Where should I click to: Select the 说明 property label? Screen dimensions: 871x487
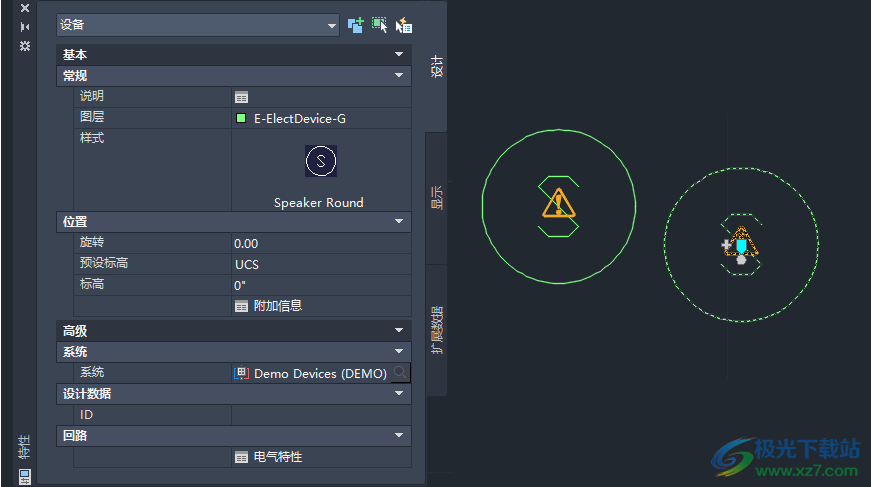tap(92, 96)
